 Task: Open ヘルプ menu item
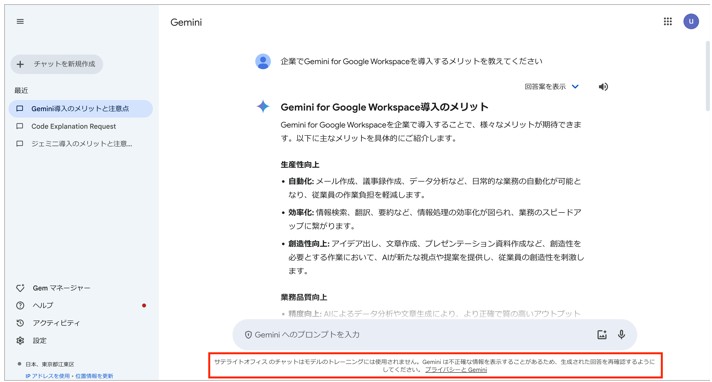(43, 305)
